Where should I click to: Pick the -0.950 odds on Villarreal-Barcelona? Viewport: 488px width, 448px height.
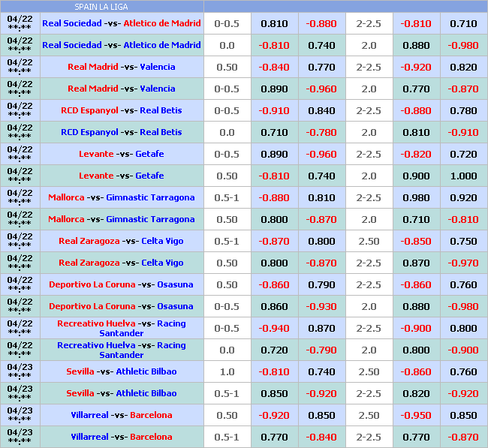click(x=416, y=415)
